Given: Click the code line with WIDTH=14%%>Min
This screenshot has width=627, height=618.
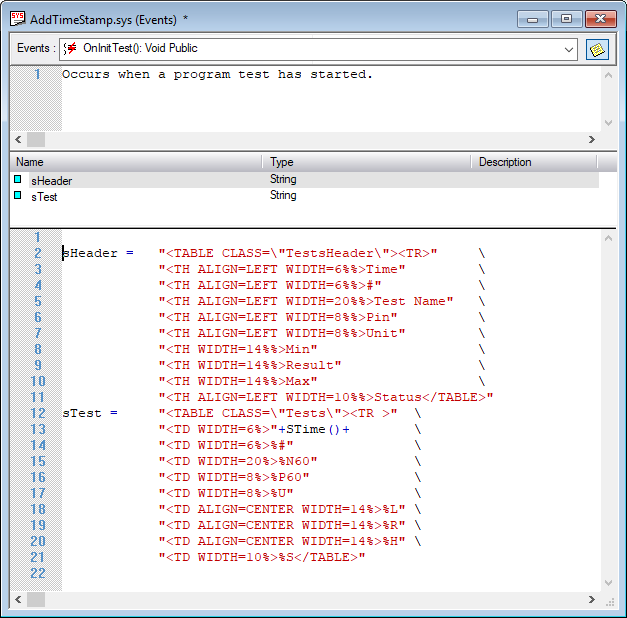Looking at the screenshot, I should pos(238,349).
